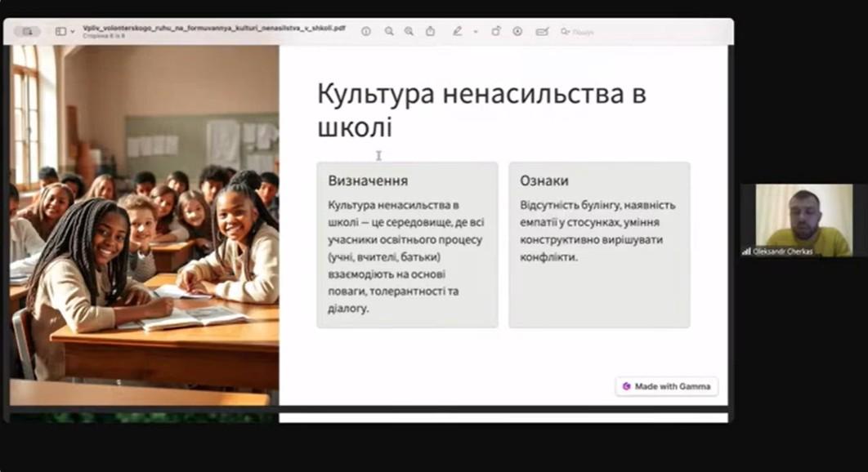Select the highlight pen tool icon
Viewport: 868px width, 472px height.
click(457, 31)
